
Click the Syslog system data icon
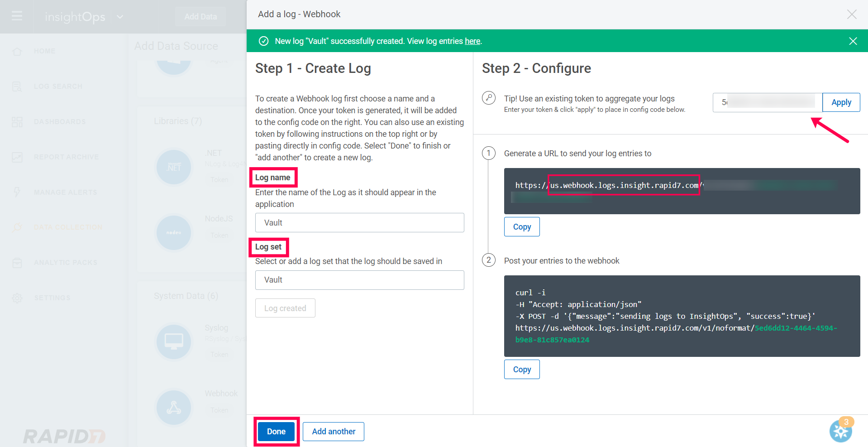click(x=174, y=341)
